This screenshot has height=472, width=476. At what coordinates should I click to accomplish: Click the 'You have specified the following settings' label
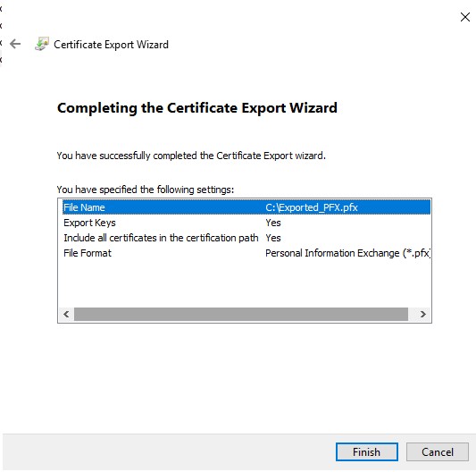146,190
